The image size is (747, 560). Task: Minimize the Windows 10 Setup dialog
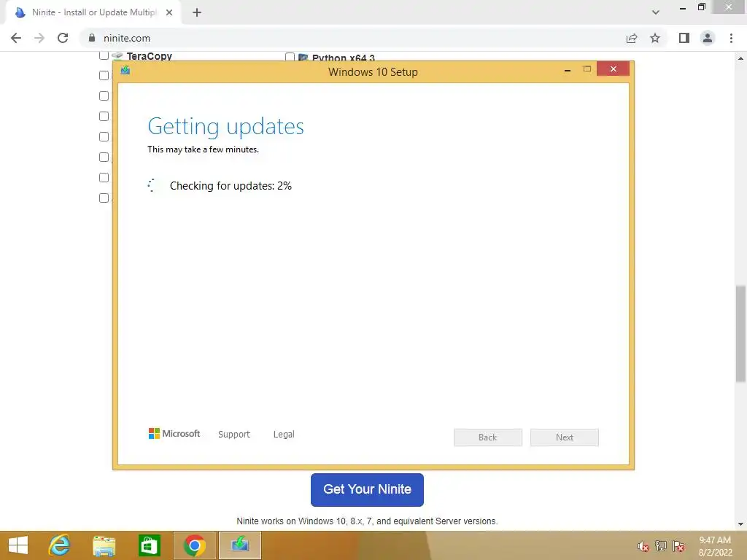[568, 70]
